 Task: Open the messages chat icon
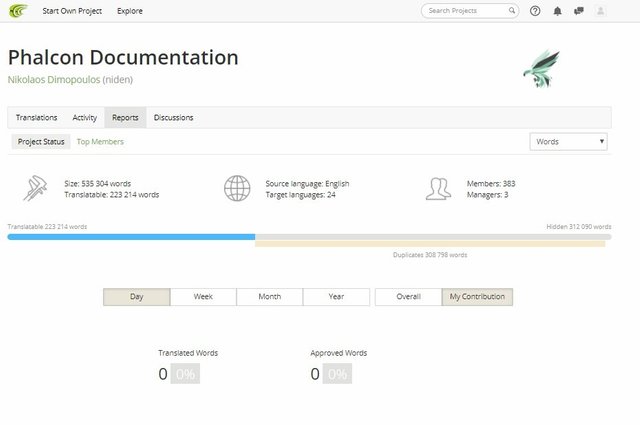(578, 11)
